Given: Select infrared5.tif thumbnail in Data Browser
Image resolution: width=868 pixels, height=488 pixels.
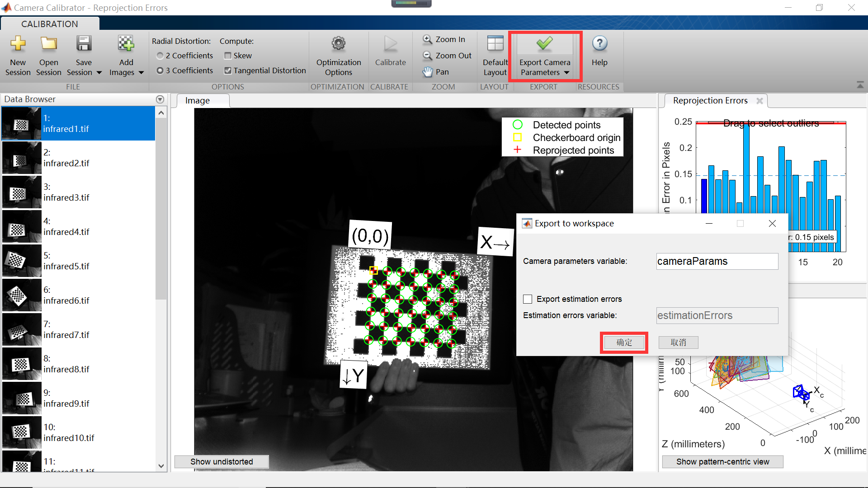Looking at the screenshot, I should tap(22, 261).
